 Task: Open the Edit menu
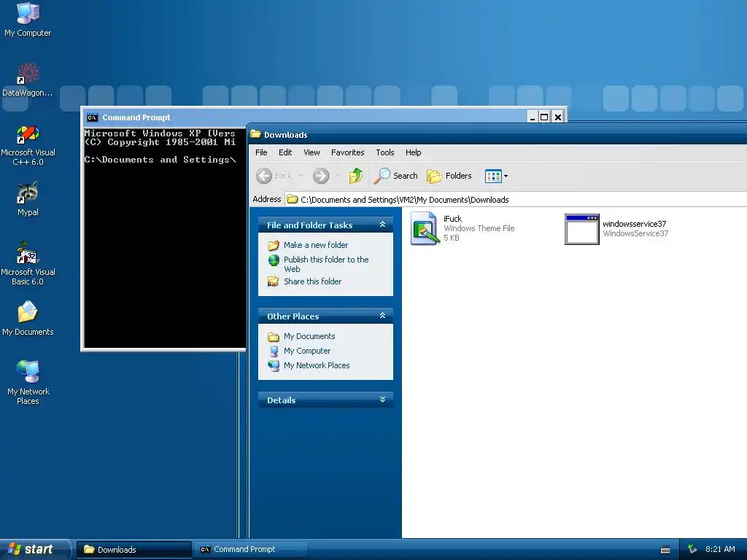coord(285,152)
